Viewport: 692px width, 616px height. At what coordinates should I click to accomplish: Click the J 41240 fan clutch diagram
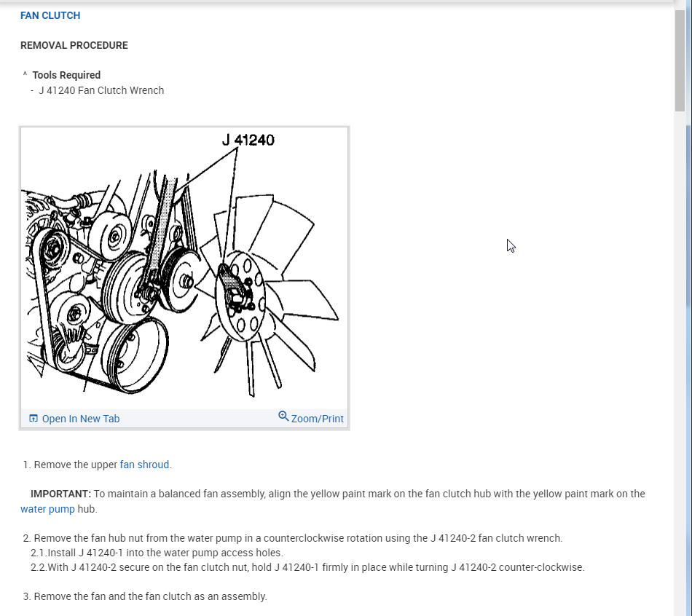click(x=184, y=267)
